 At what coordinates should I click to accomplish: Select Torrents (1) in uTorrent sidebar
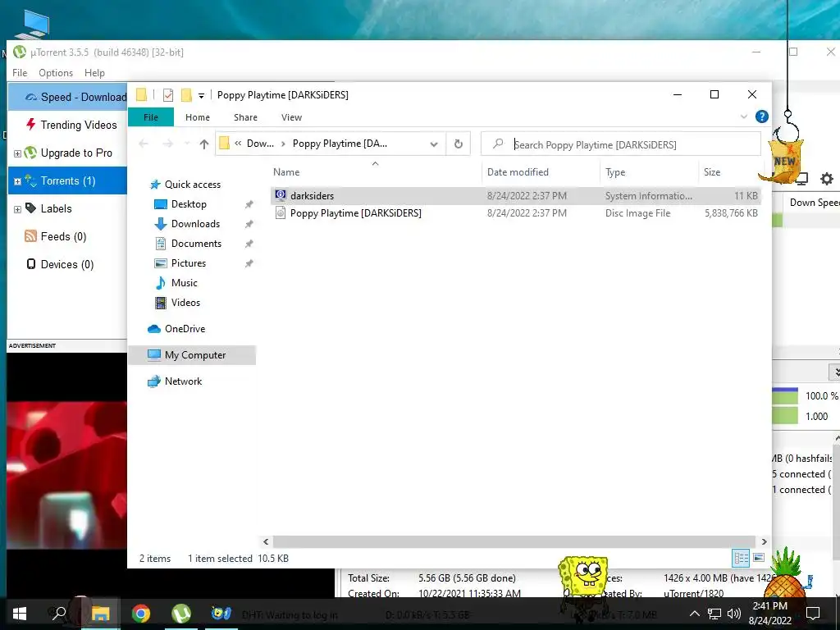(67, 180)
